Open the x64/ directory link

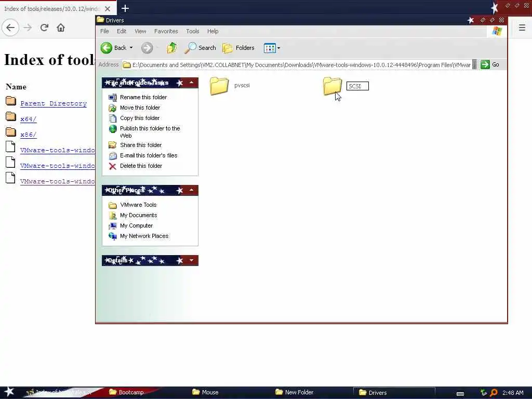click(28, 119)
